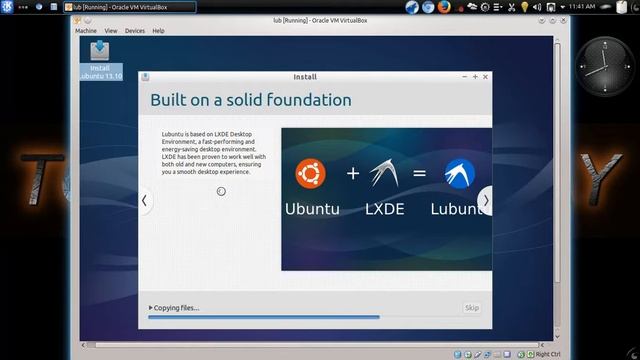Screen dimensions: 640x360
Task: Switch to the lub VirtualBox taskbar entry
Action: (x=130, y=7)
